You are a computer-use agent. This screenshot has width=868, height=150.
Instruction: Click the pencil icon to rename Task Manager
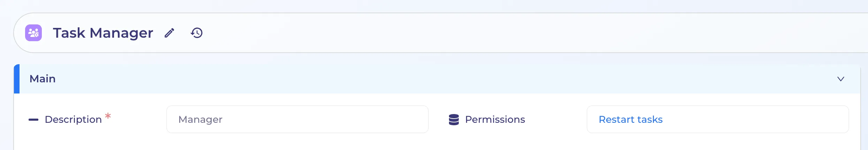[169, 33]
